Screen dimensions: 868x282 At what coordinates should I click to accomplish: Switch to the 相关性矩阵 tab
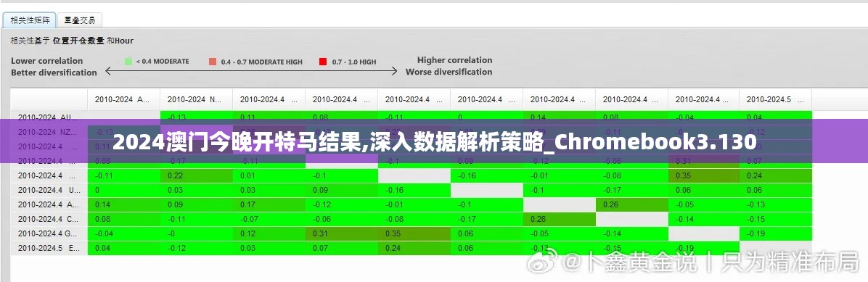point(30,20)
